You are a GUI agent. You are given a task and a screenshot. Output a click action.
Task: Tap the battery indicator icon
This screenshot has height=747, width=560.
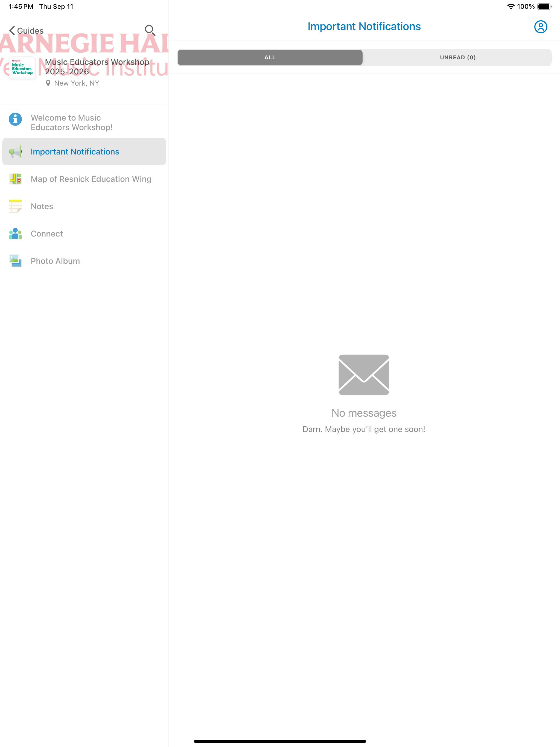[x=544, y=6]
